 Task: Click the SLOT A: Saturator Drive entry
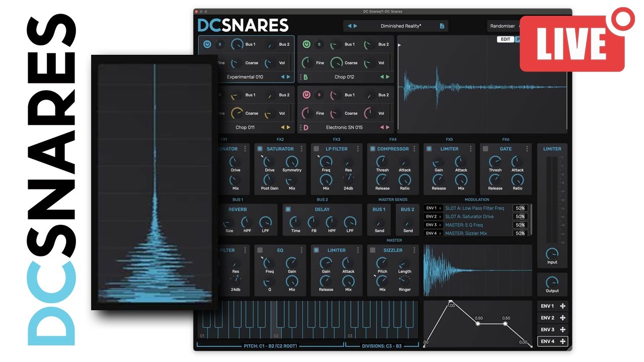tap(469, 217)
